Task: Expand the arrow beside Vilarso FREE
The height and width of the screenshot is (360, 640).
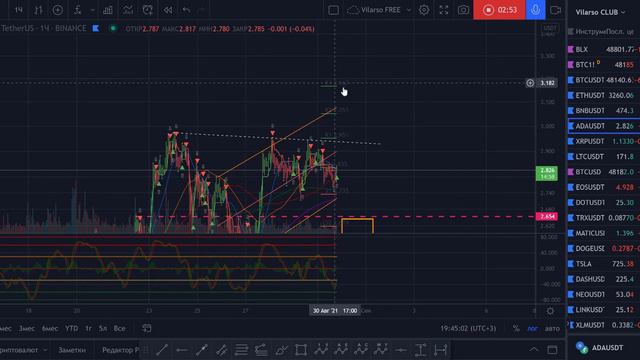Action: [x=409, y=10]
